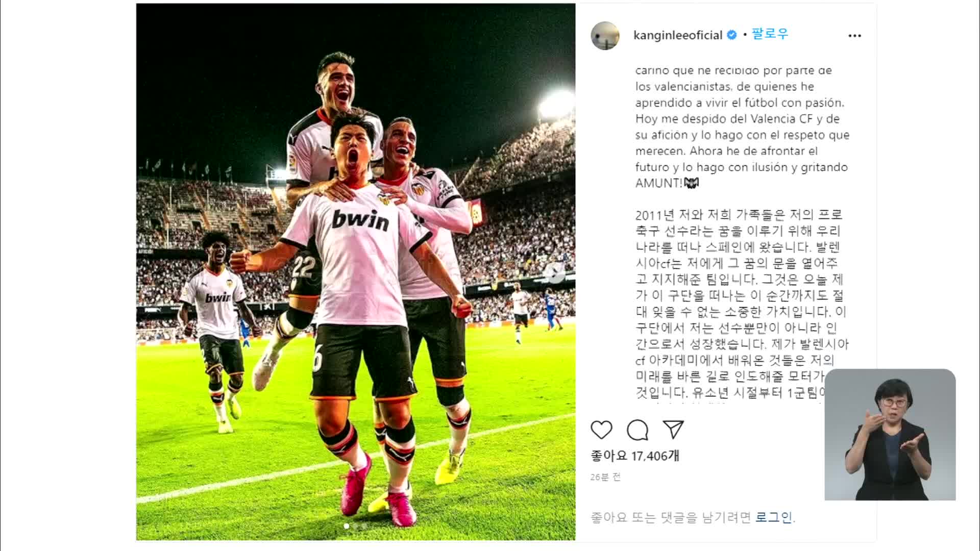Click the Spanish caption ending with AMUNT!

coord(742,127)
